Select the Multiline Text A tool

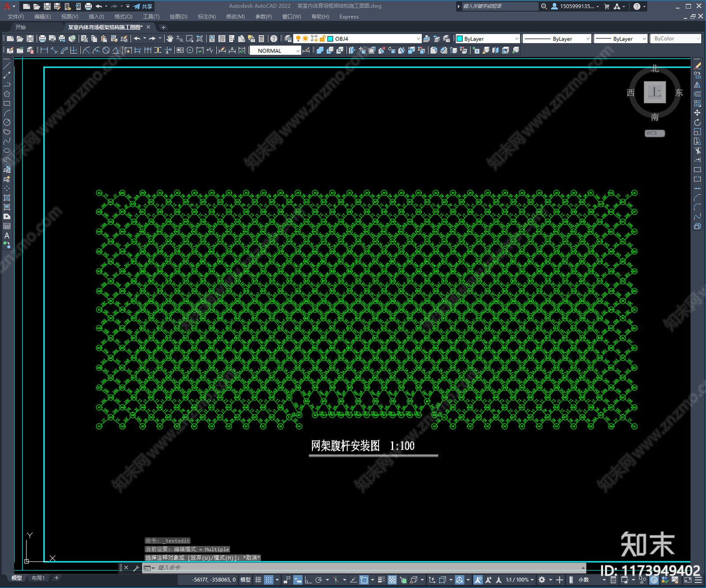pyautogui.click(x=7, y=236)
